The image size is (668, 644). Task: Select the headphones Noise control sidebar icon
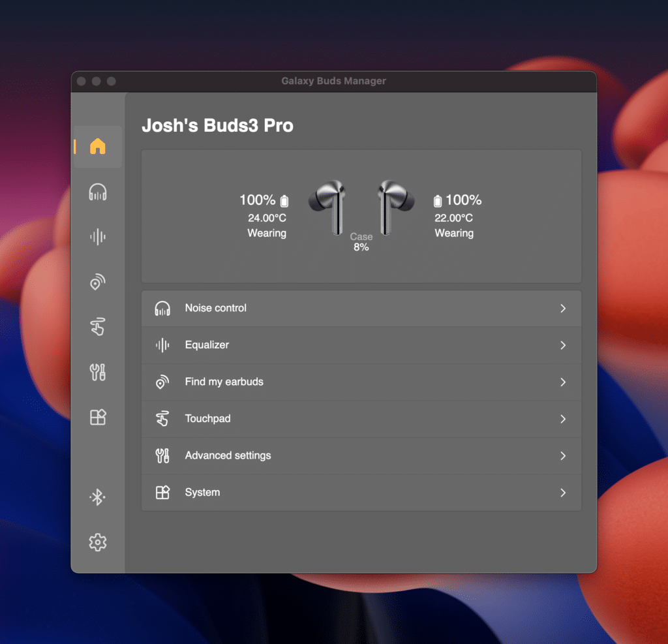tap(98, 192)
